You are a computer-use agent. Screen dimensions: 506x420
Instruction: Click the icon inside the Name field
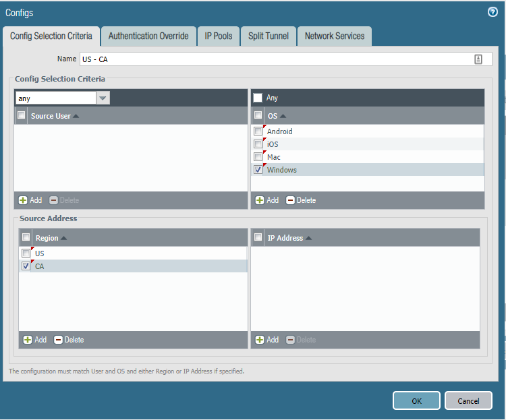pos(478,59)
